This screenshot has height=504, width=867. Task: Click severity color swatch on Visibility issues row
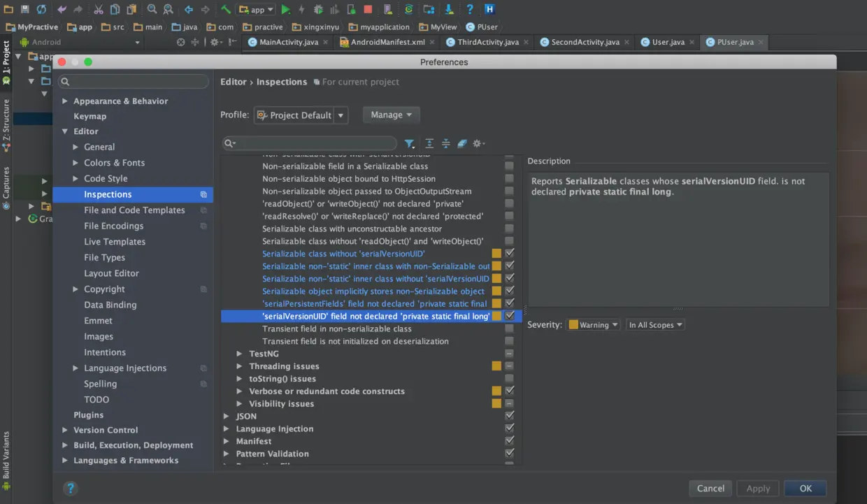pos(496,403)
